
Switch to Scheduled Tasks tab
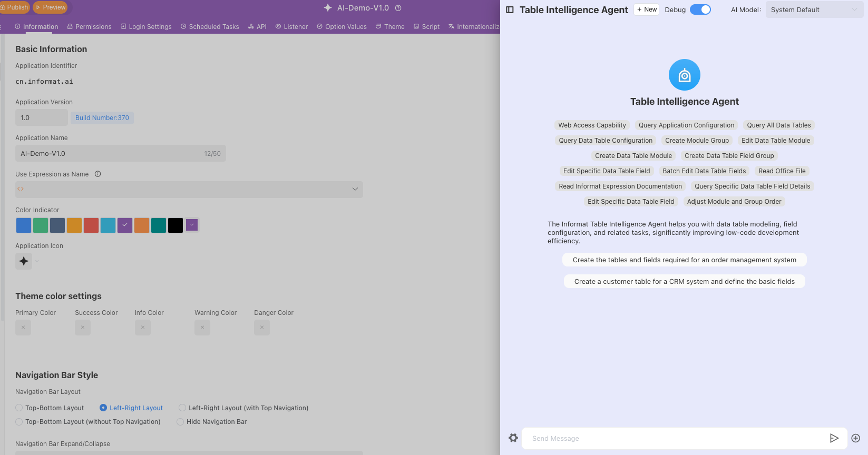[x=210, y=26]
